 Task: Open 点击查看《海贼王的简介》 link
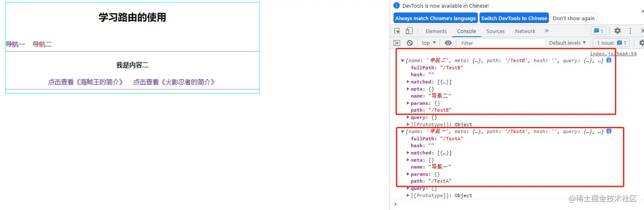pos(86,82)
